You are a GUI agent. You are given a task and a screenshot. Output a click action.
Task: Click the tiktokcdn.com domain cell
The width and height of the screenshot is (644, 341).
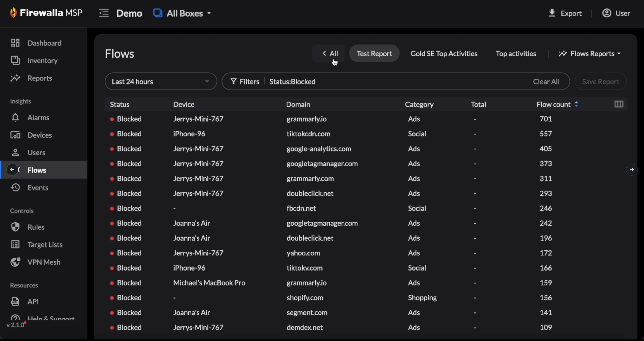click(308, 134)
